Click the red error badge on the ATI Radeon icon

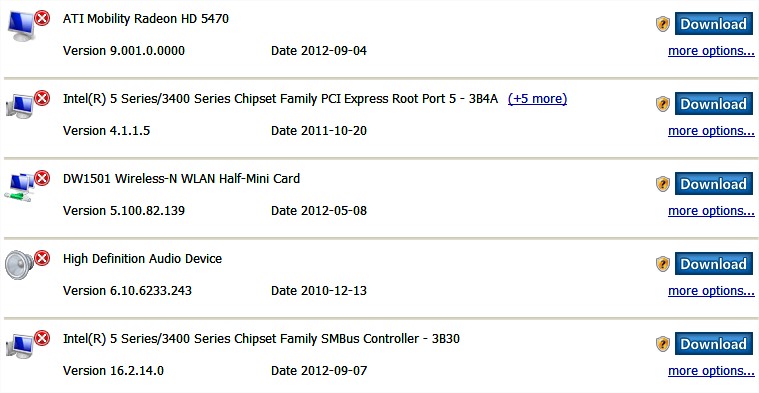click(x=42, y=18)
